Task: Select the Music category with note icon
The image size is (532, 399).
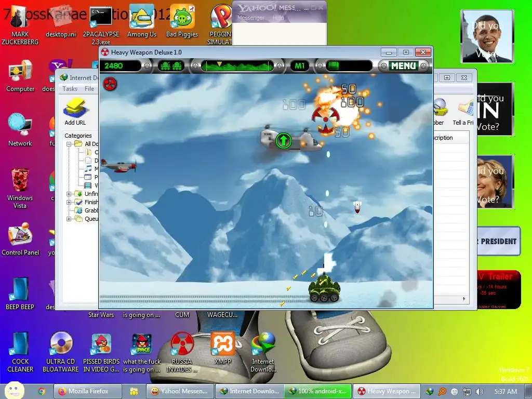Action: coord(91,169)
